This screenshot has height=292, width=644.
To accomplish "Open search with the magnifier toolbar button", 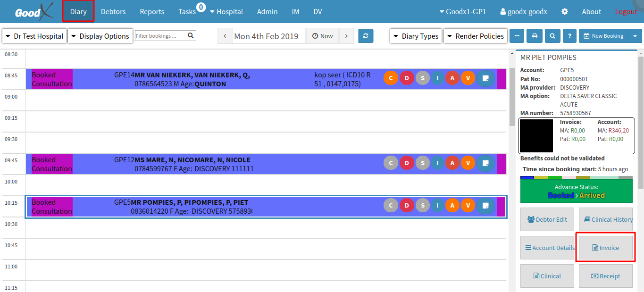I will [x=552, y=36].
